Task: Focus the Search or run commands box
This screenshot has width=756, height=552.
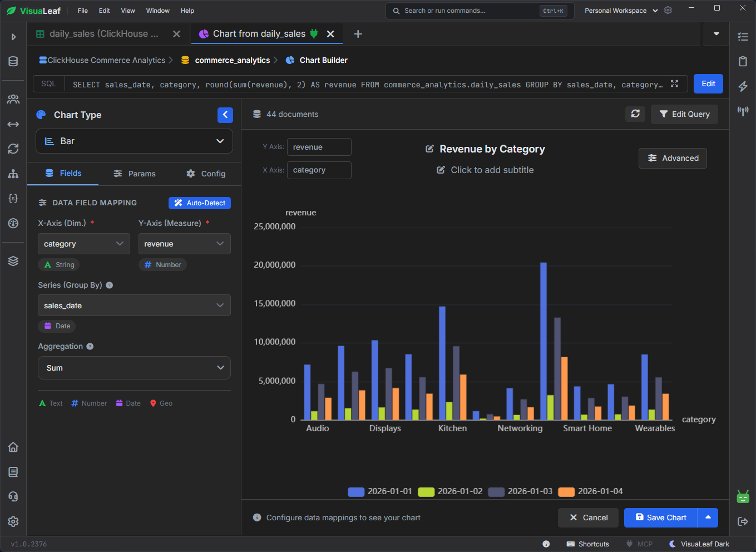Action: (478, 11)
